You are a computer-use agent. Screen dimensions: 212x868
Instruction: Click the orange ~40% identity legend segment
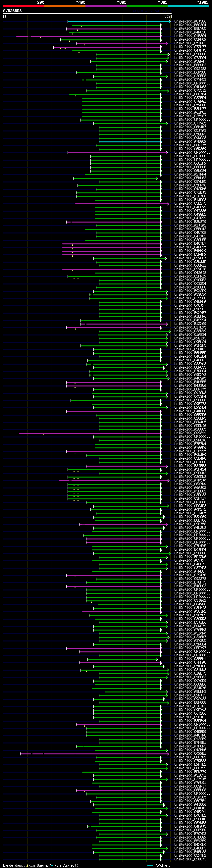(x=65, y=6)
